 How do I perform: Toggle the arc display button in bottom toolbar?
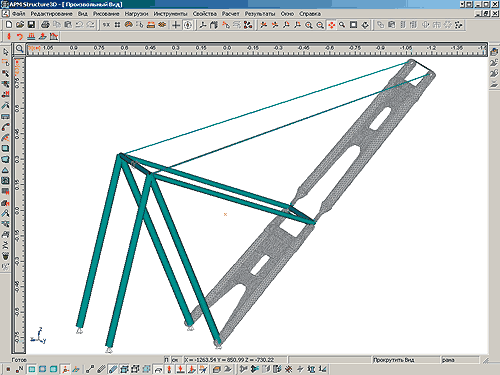(x=158, y=369)
